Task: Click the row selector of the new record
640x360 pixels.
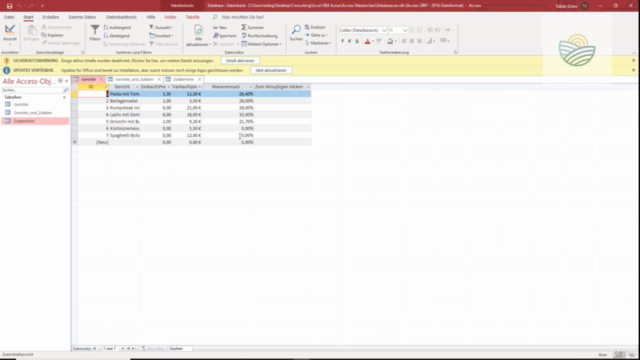Action: [75, 142]
